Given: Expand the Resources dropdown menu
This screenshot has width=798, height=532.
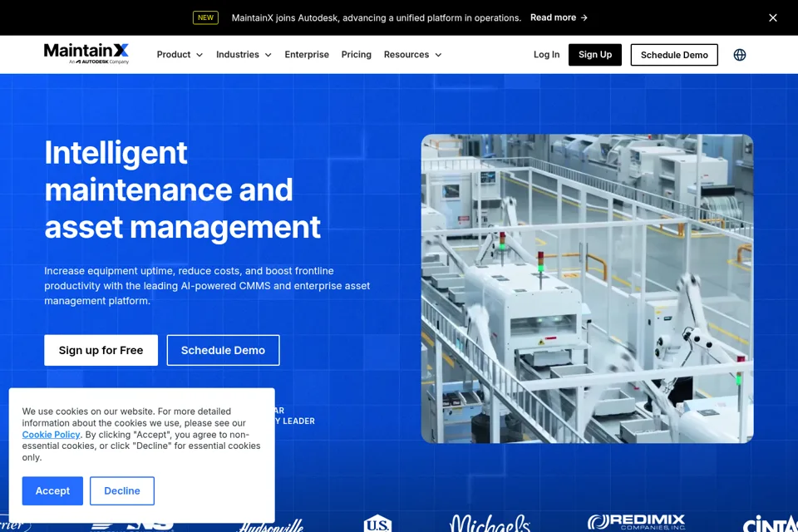Looking at the screenshot, I should 413,55.
